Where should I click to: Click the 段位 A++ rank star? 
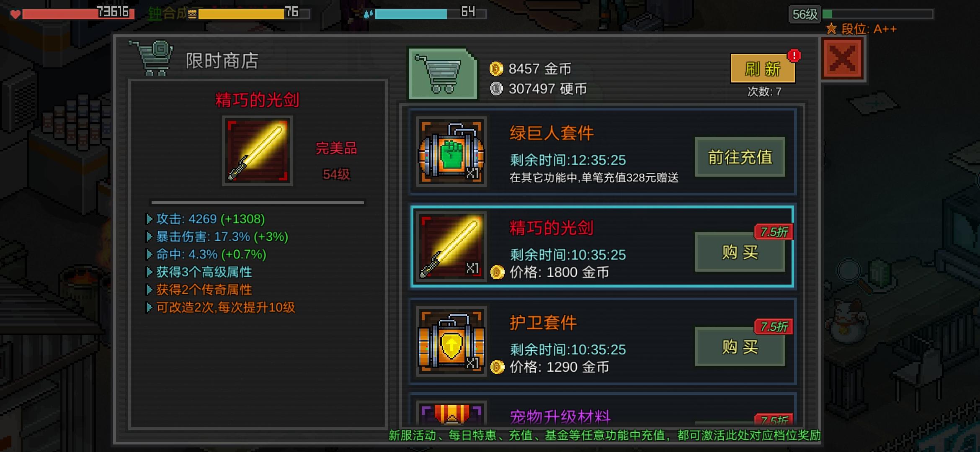[831, 29]
